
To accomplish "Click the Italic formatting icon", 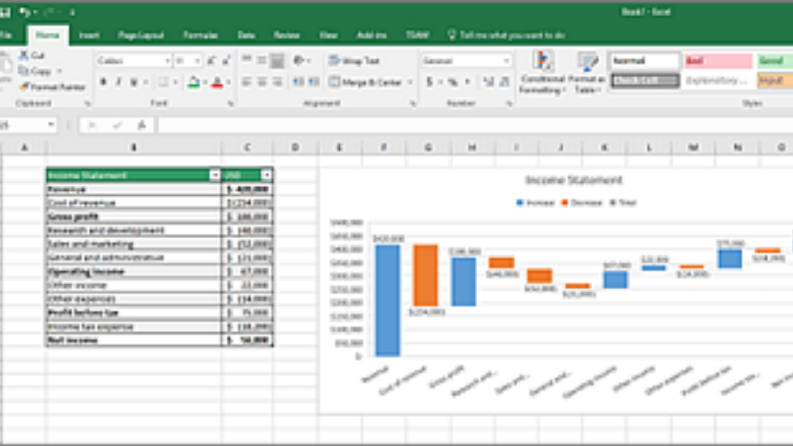I will 118,82.
